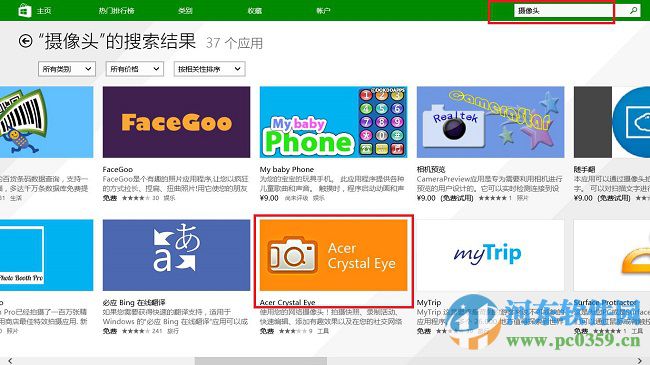Open the 随手翻 app tile

612,122
